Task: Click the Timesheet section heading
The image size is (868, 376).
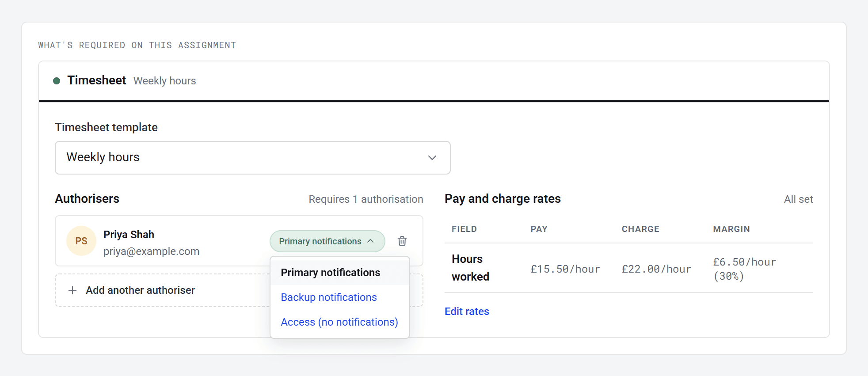Action: click(x=97, y=80)
